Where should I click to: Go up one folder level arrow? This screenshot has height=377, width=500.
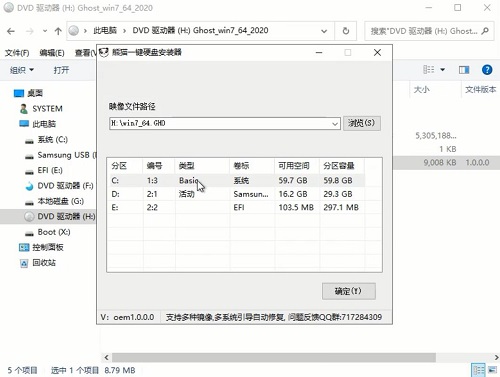click(x=58, y=31)
